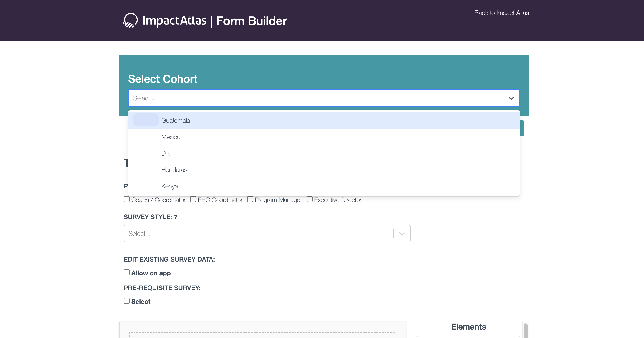Select the DR cohort option
This screenshot has width=644, height=338.
click(166, 153)
